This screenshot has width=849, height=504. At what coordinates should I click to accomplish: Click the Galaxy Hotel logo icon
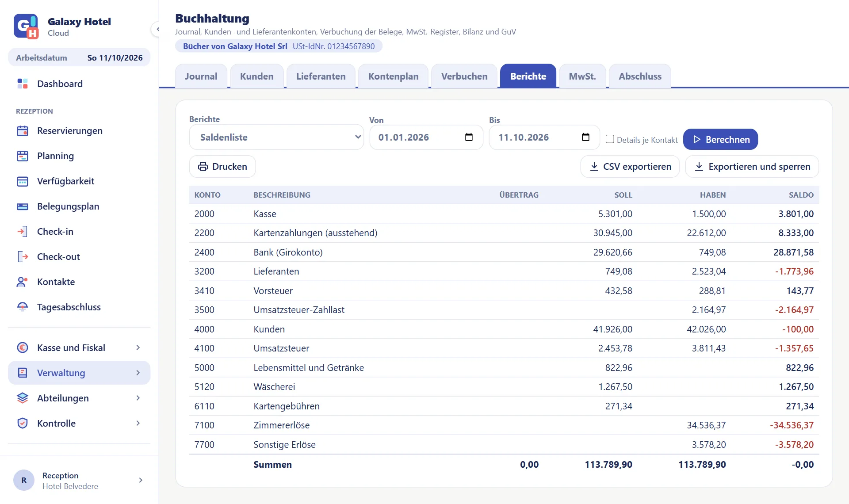pyautogui.click(x=26, y=26)
